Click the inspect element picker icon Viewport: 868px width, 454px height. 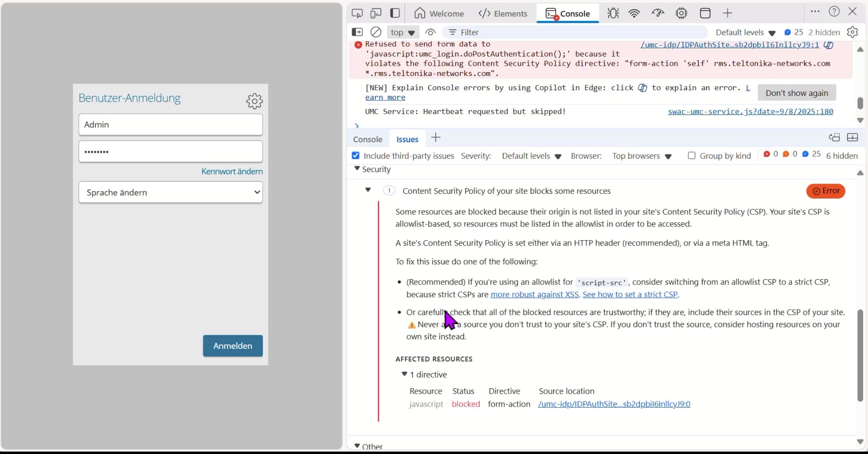[357, 13]
